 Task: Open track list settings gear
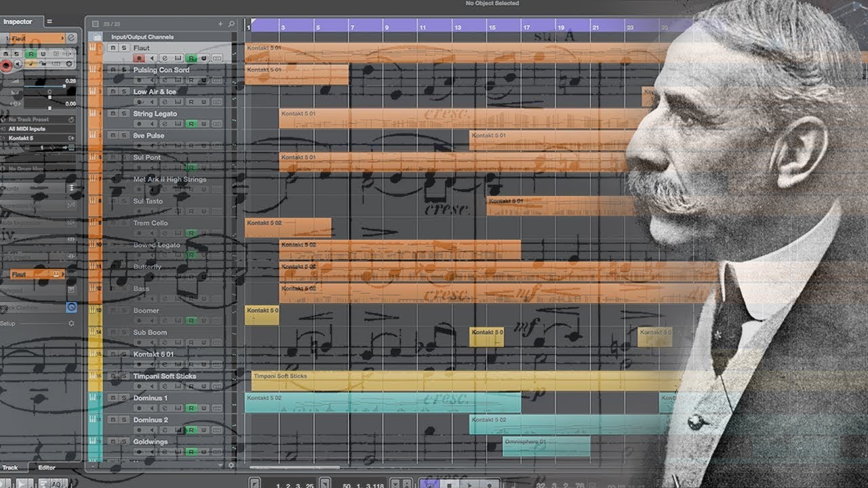point(231,465)
